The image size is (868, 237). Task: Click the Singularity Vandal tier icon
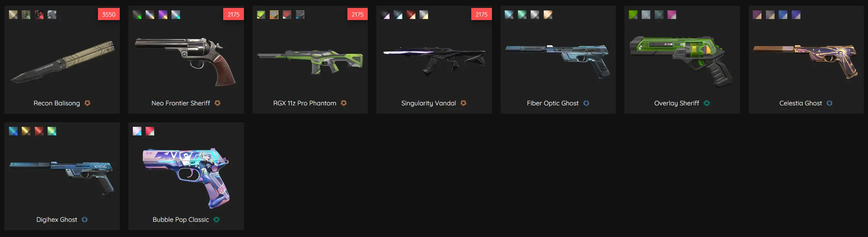pos(463,103)
